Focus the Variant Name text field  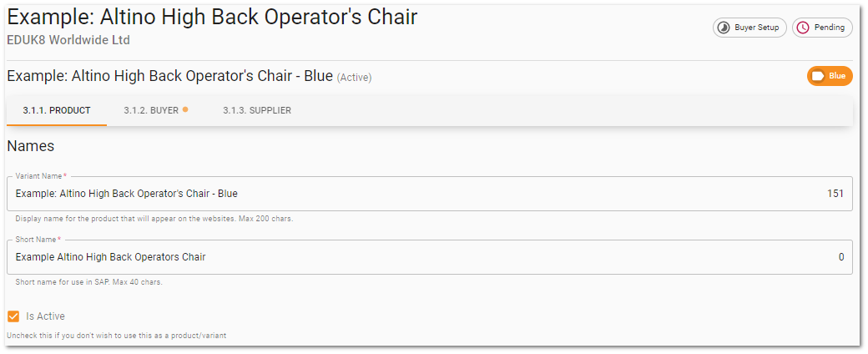430,194
